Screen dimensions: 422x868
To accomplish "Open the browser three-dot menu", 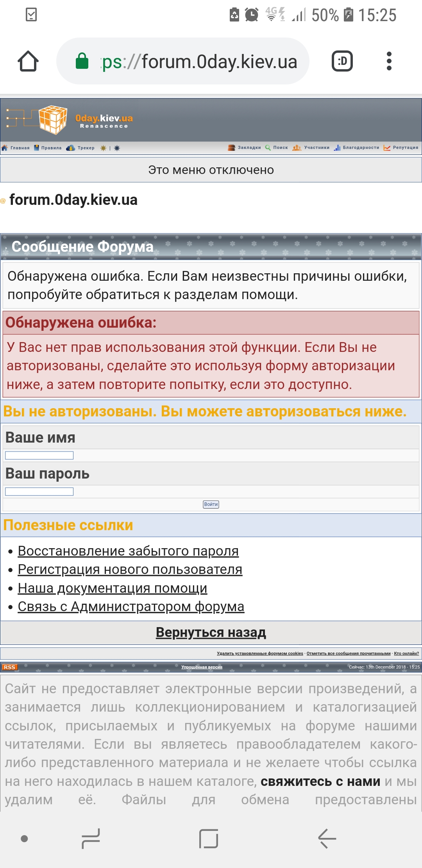I will pyautogui.click(x=389, y=61).
